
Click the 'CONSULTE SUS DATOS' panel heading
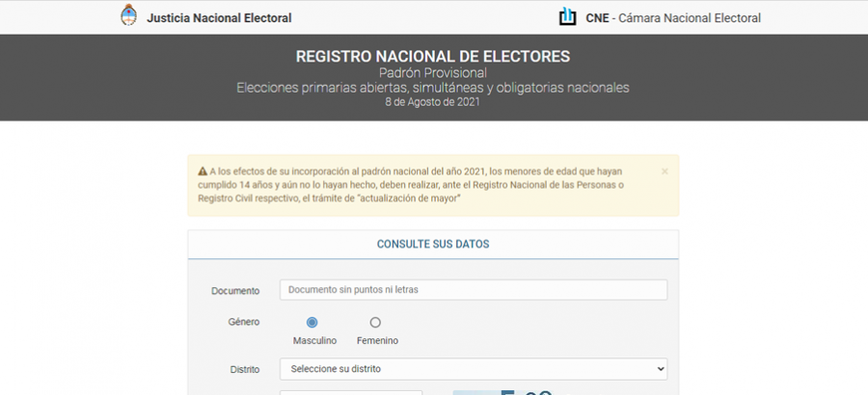coord(433,245)
